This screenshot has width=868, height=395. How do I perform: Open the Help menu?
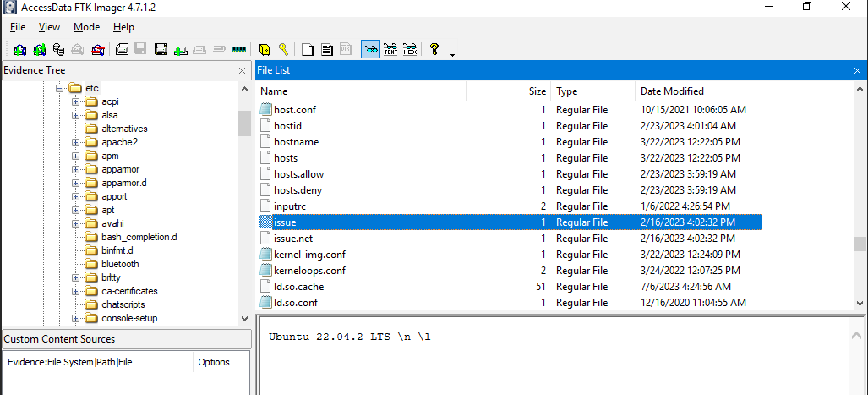tap(123, 27)
